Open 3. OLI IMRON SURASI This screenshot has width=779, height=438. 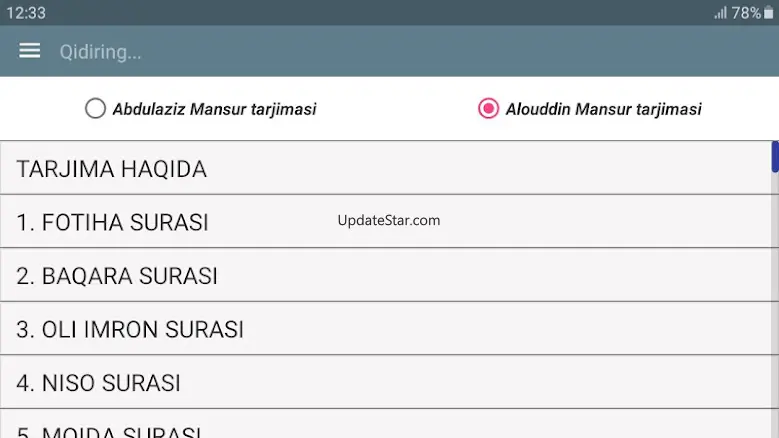click(386, 329)
